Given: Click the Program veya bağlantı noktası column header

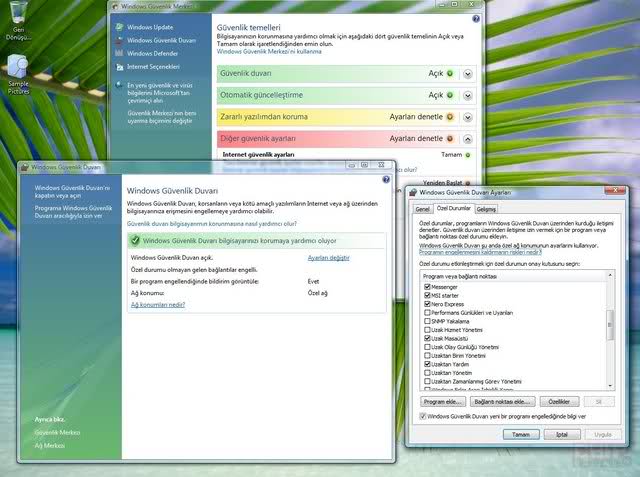Looking at the screenshot, I should point(513,276).
